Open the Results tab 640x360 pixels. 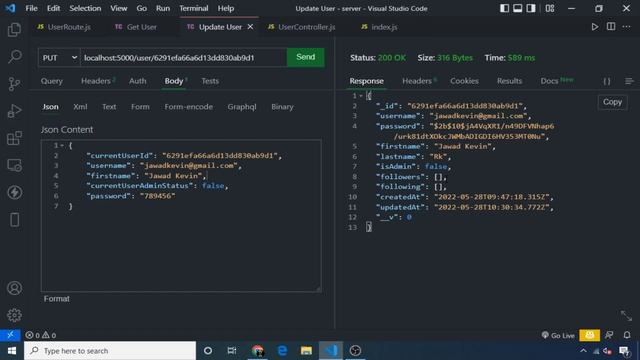tap(509, 81)
